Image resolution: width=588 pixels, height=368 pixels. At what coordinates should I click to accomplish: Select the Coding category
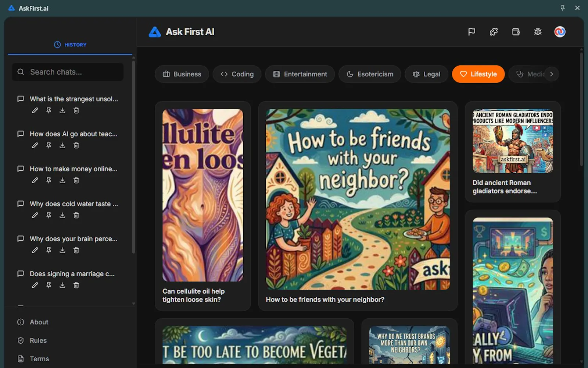(x=237, y=74)
